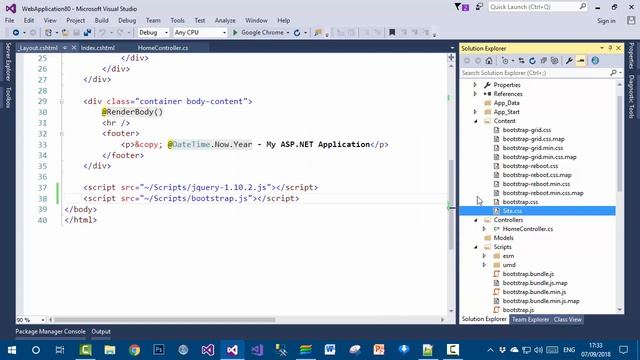Click the Solution Explorer vertical scrollbar

620,143
